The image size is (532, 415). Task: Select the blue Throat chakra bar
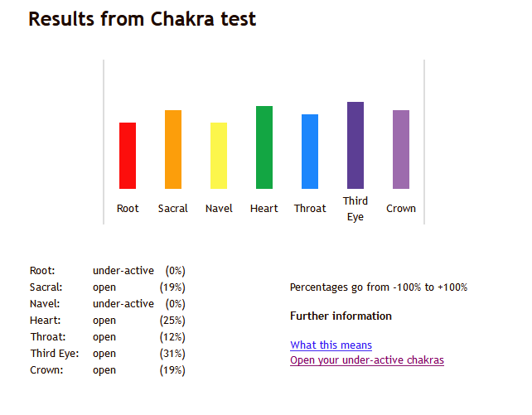coord(310,152)
